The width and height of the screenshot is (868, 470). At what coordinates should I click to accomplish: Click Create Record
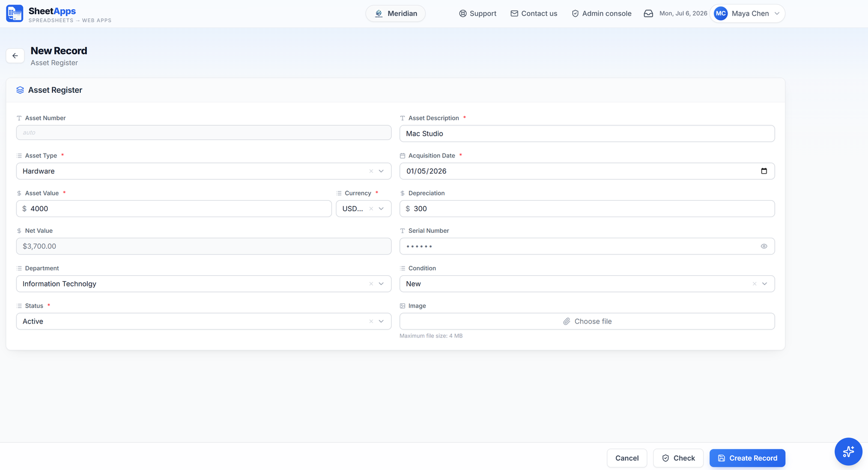[748, 458]
